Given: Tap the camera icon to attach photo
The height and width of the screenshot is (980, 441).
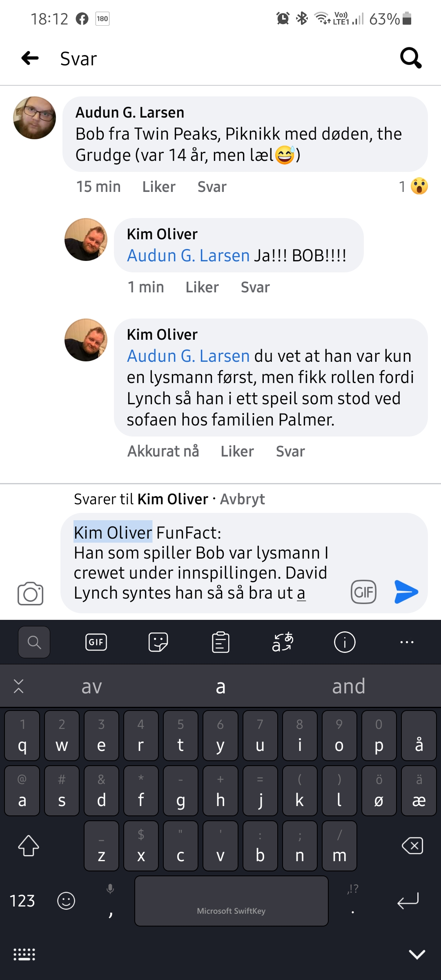Looking at the screenshot, I should pos(30,593).
